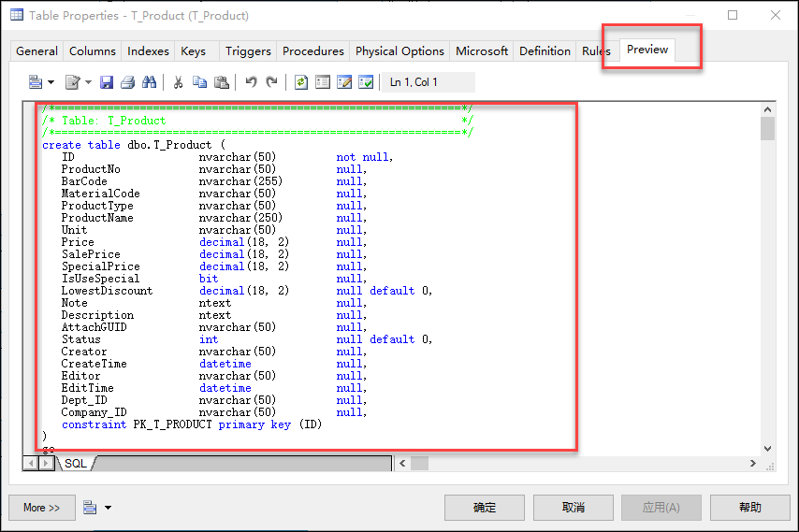The image size is (799, 532).
Task: Switch to the General tab
Action: (x=36, y=51)
